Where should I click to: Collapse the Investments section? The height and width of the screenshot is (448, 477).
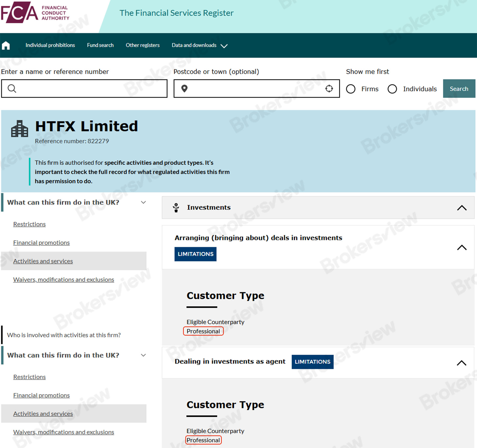pyautogui.click(x=462, y=208)
